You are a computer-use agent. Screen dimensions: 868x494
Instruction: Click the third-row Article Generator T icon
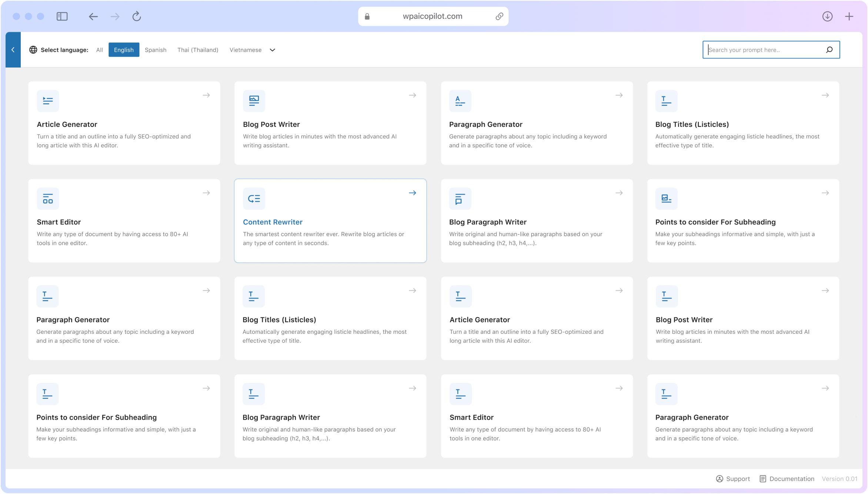tap(461, 296)
